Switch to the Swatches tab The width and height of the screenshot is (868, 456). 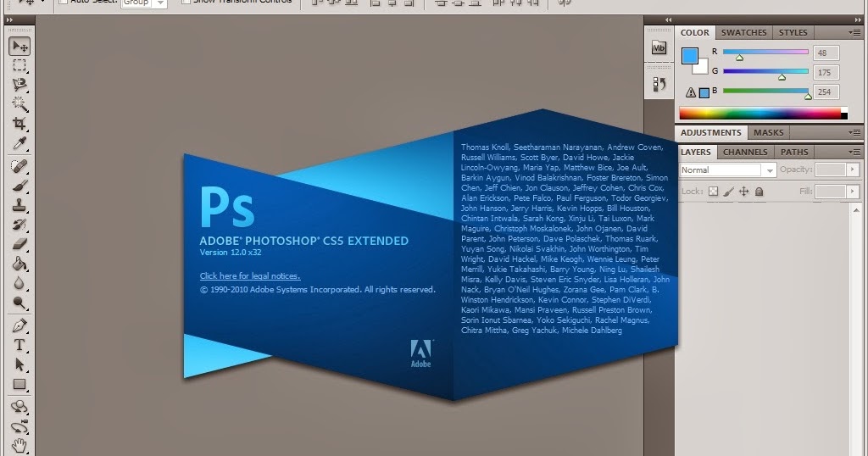[x=743, y=33]
